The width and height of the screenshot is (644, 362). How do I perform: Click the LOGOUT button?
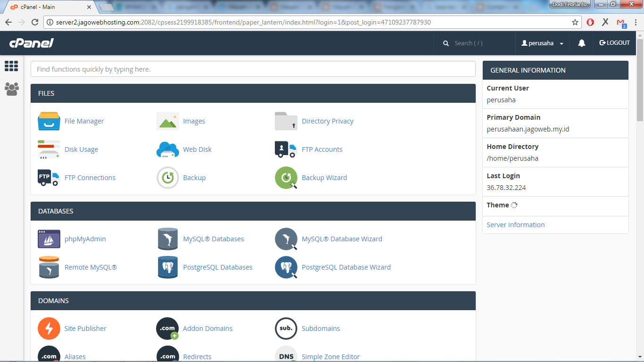[x=614, y=43]
